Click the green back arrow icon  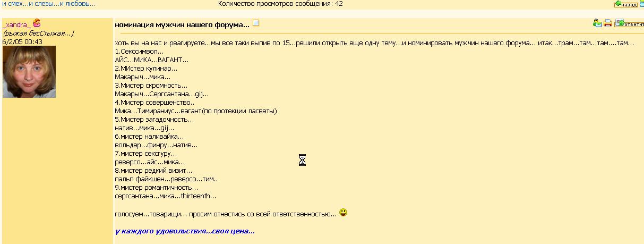click(618, 4)
